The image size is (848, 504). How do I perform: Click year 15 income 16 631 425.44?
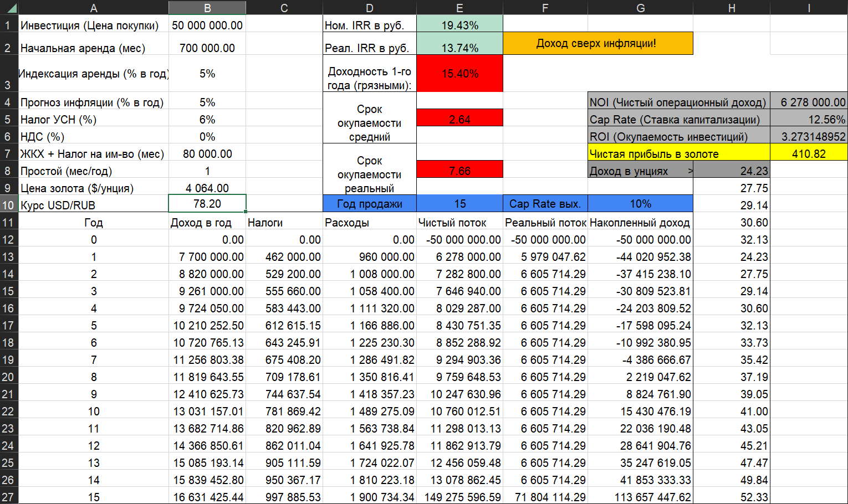[207, 497]
